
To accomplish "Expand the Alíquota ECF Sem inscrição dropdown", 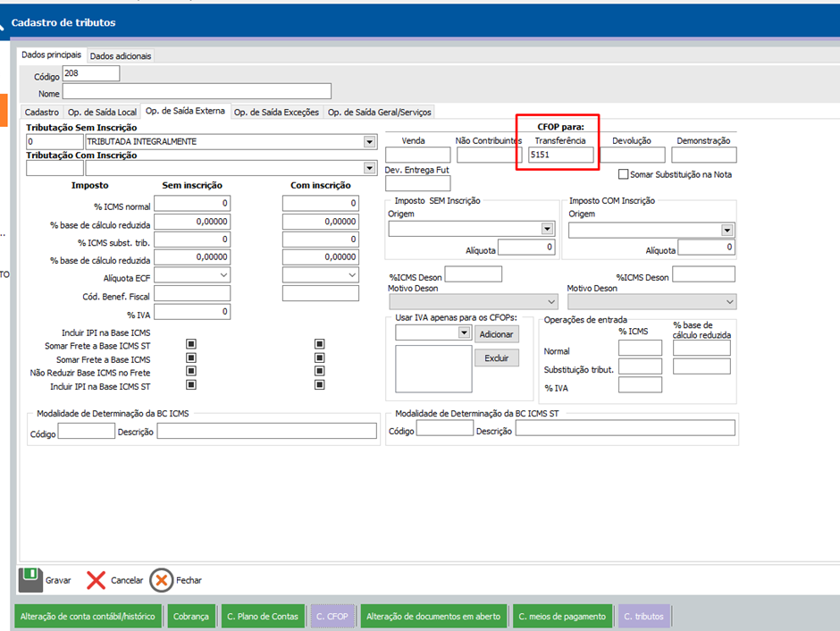I will pyautogui.click(x=223, y=276).
